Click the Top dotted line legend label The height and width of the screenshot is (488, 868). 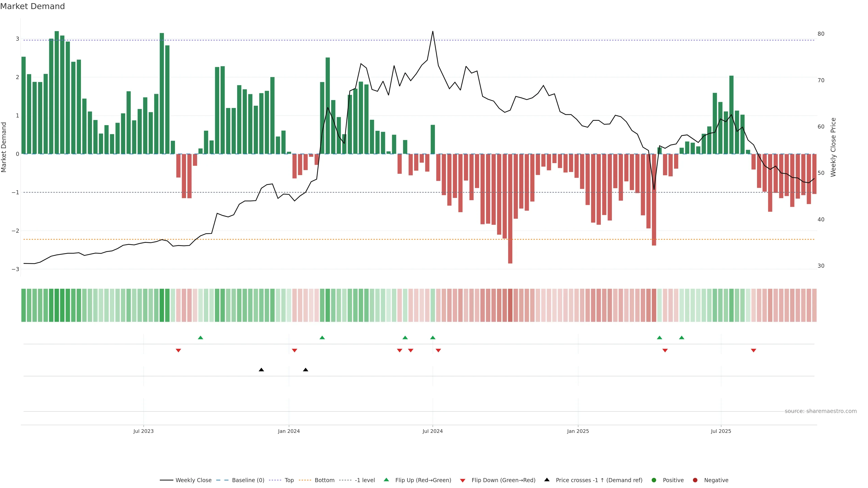pos(289,480)
